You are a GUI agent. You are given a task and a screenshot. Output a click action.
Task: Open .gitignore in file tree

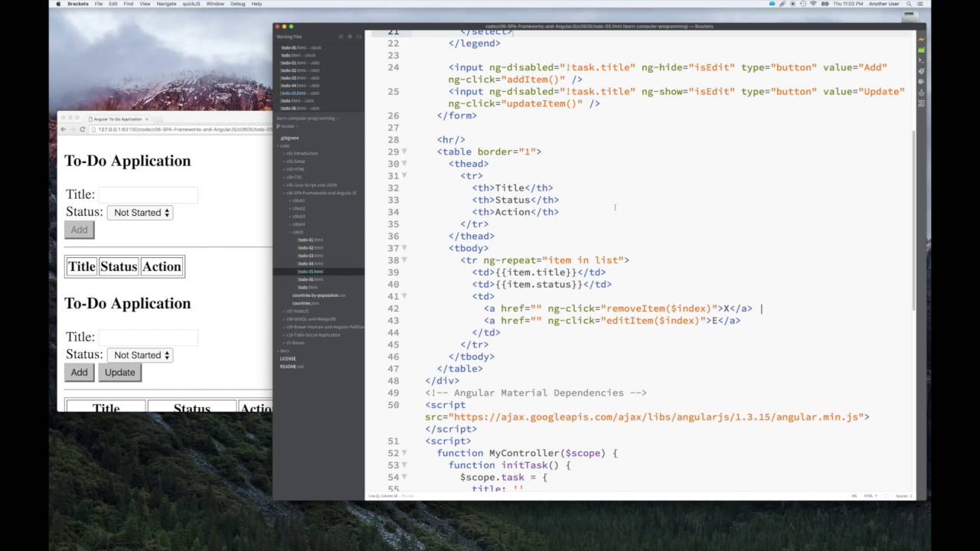tap(290, 139)
